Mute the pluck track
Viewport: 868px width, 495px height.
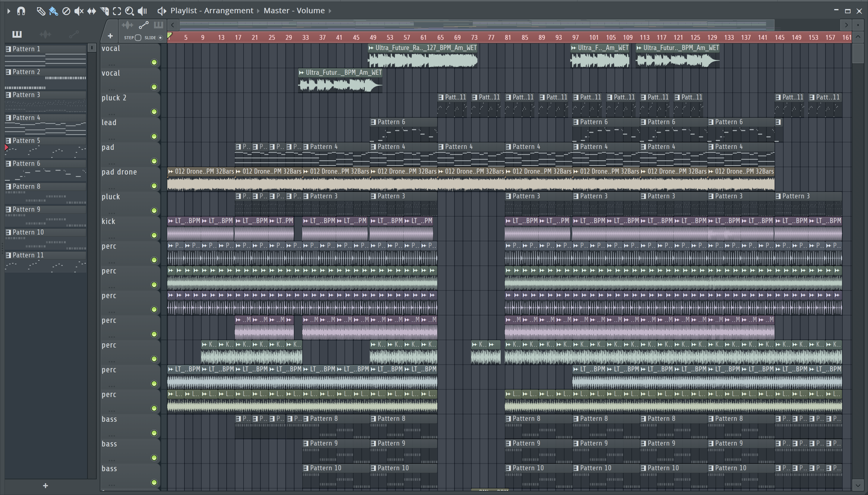coord(154,211)
